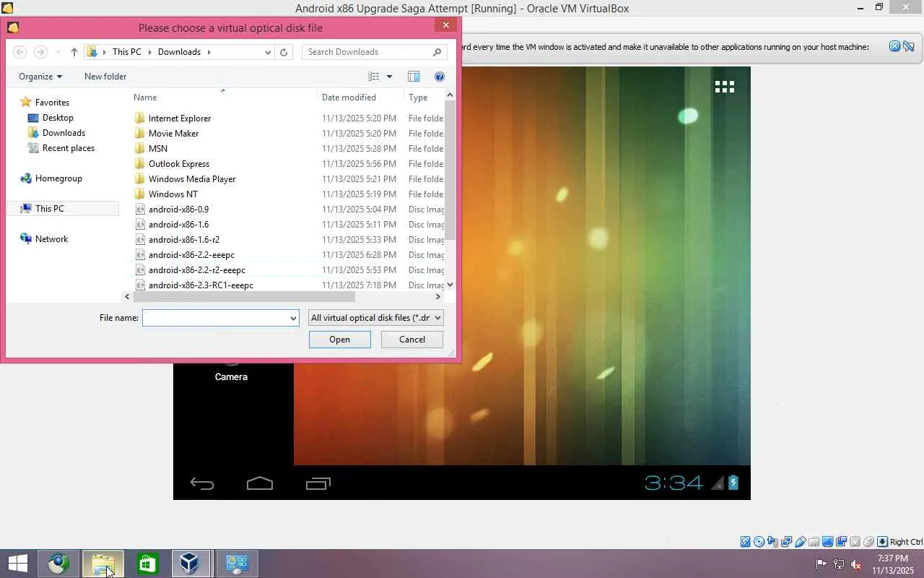Click the USB devices indicator in VirtualBox status bar

coord(801,542)
